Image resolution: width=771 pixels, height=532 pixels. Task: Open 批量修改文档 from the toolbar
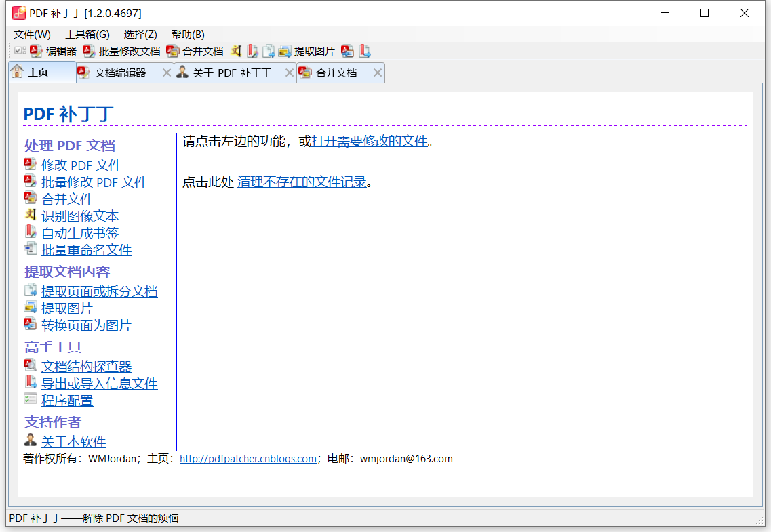click(122, 51)
